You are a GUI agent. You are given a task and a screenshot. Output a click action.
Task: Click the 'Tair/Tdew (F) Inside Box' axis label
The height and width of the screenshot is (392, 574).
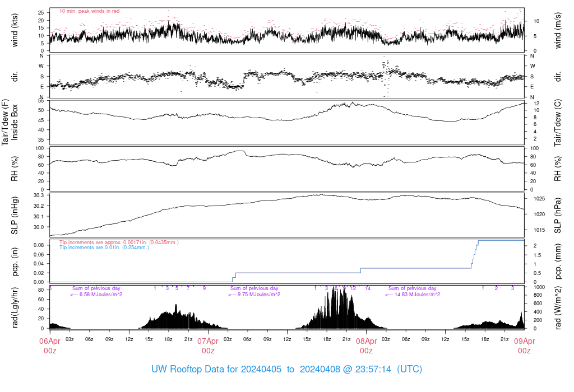tap(10, 123)
